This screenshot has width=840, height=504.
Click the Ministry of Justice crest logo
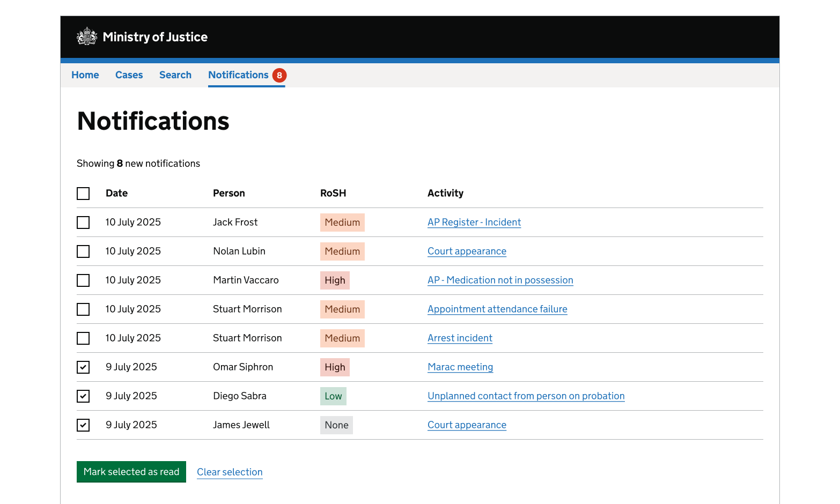pyautogui.click(x=87, y=36)
